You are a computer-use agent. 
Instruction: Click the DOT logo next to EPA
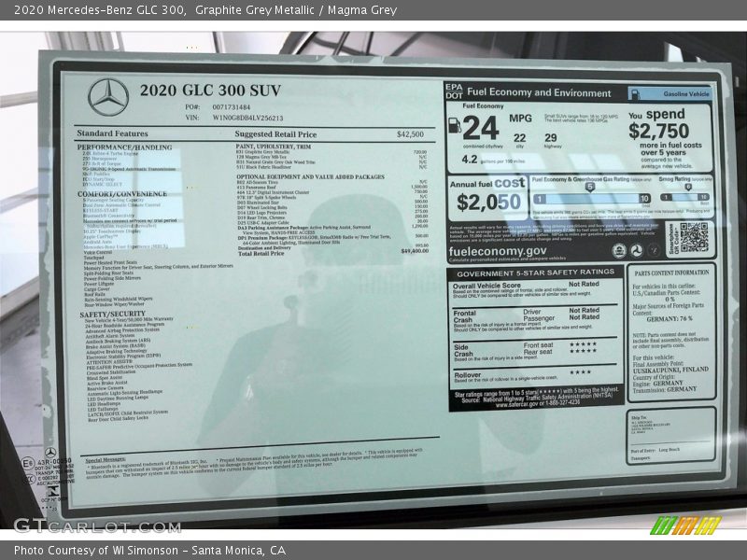pos(455,93)
